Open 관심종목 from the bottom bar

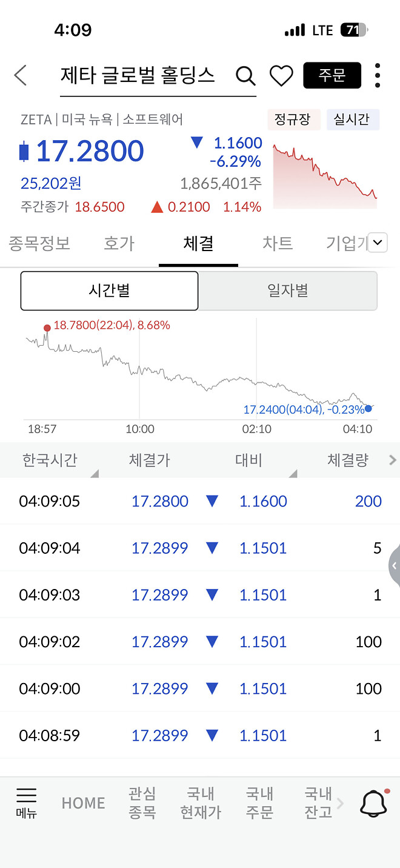tap(142, 802)
